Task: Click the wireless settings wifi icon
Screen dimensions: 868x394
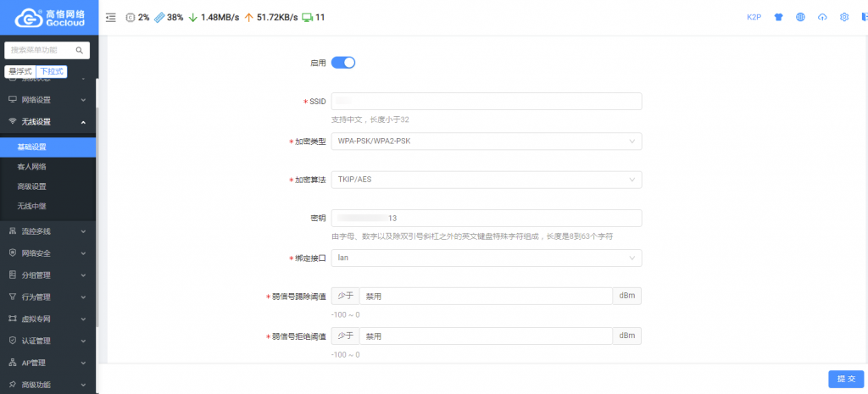Action: (x=12, y=122)
